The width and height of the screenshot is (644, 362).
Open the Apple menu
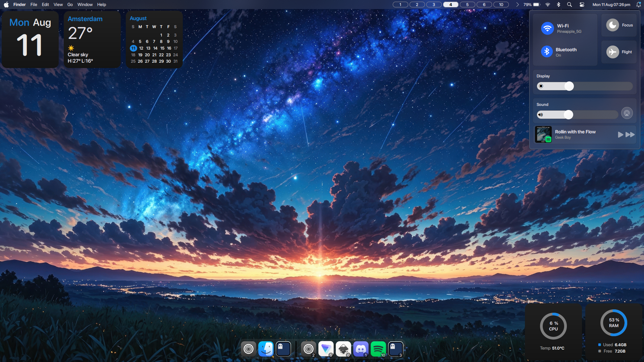coord(6,5)
